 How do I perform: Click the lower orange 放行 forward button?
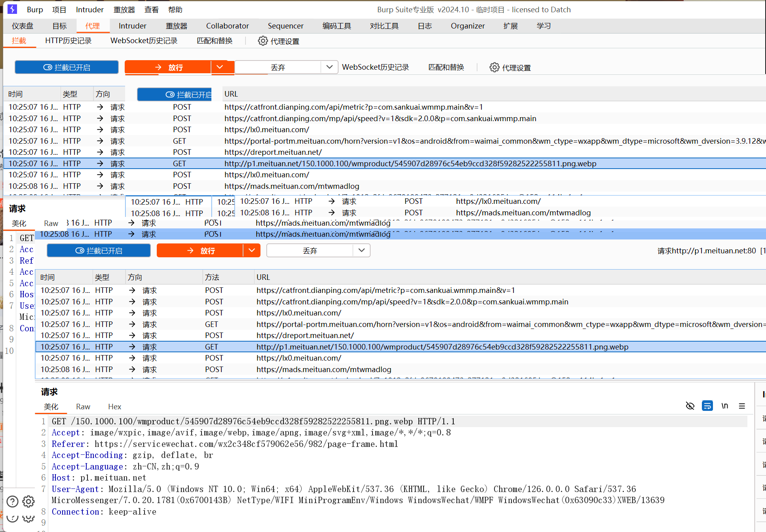coord(200,251)
